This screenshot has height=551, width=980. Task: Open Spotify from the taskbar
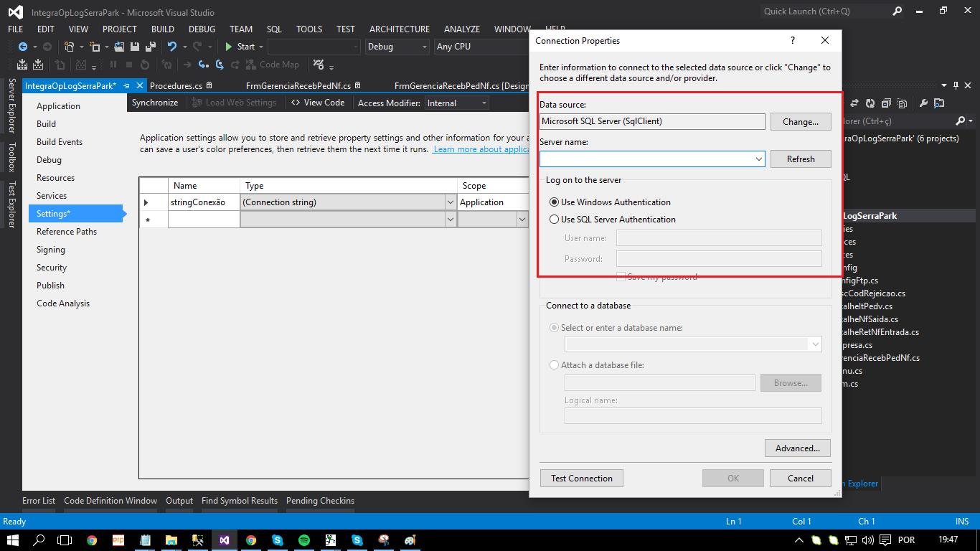(303, 540)
